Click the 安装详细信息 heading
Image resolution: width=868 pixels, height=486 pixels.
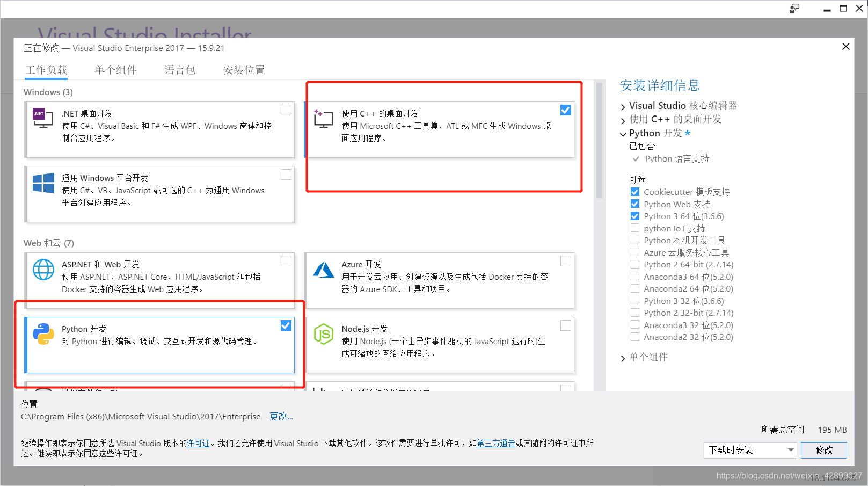[660, 86]
